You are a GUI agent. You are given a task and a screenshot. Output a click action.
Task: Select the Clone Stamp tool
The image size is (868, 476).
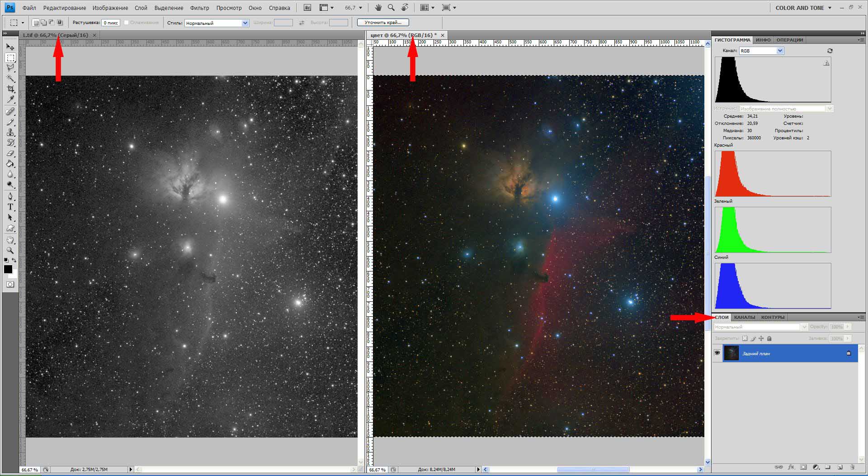click(10, 133)
